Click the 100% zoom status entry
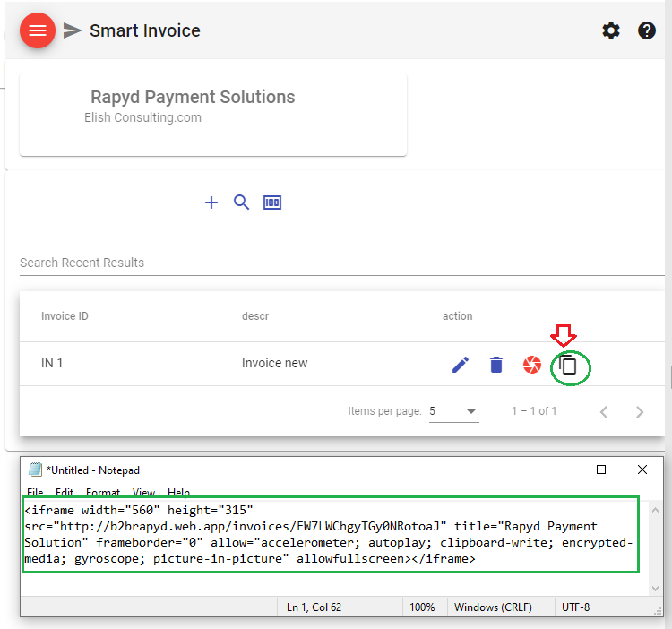 [x=422, y=607]
